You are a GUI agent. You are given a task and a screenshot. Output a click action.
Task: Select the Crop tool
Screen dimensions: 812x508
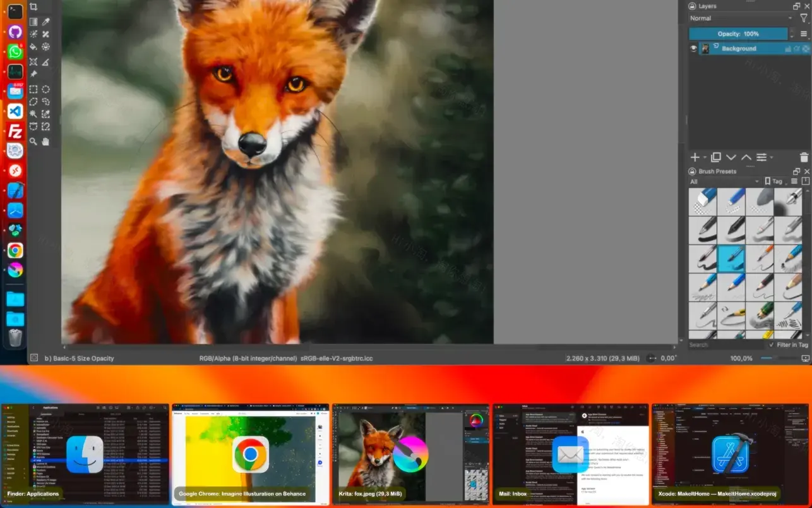click(33, 6)
